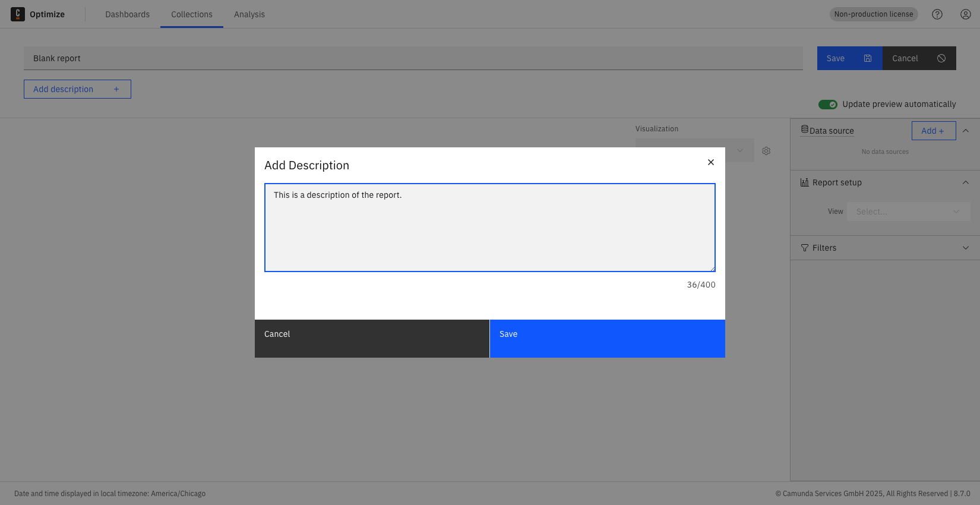Collapse the Report setup section chevron
Screen dimensions: 980x505
coord(966,182)
